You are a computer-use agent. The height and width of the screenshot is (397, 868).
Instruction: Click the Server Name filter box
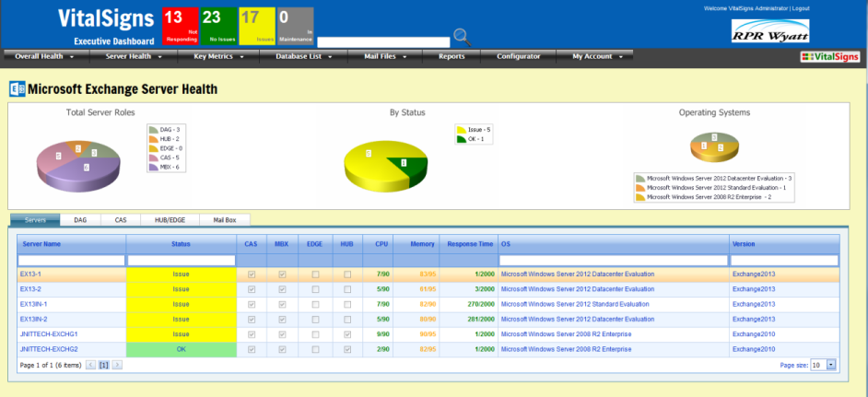(72, 261)
